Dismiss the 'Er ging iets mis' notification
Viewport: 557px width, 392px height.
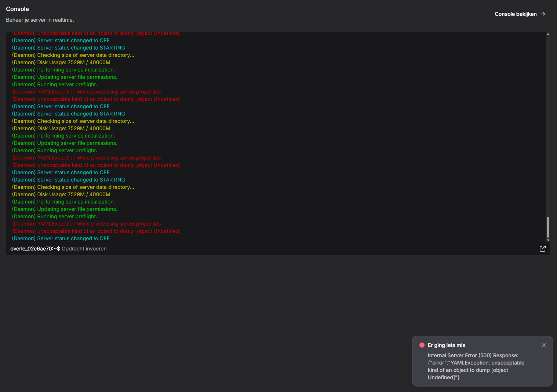(543, 345)
